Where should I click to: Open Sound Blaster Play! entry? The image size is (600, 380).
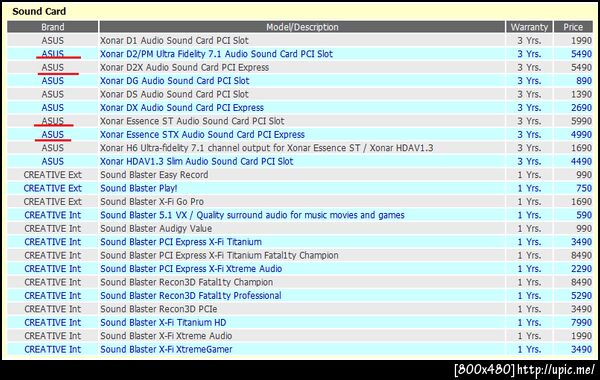[x=139, y=188]
